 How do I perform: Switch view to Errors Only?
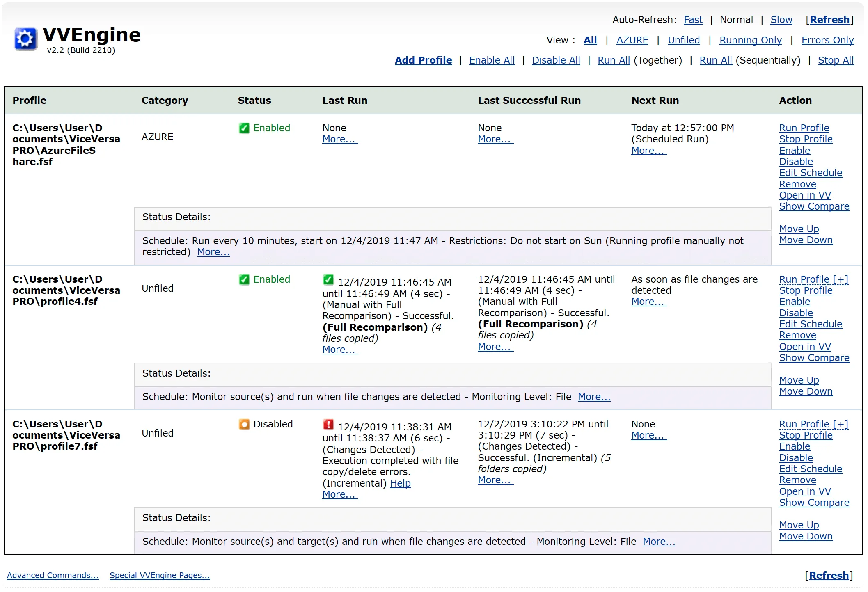(827, 40)
